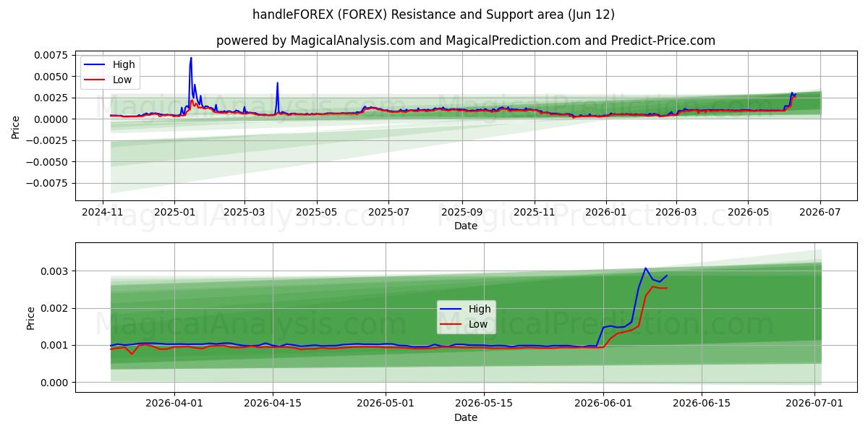This screenshot has width=868, height=434.
Task: Click the top chart y-axis value '−0.0050'
Action: [x=46, y=162]
